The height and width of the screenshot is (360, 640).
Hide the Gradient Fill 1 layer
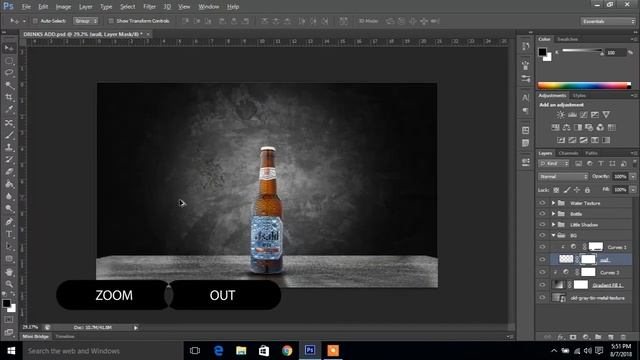tap(542, 285)
